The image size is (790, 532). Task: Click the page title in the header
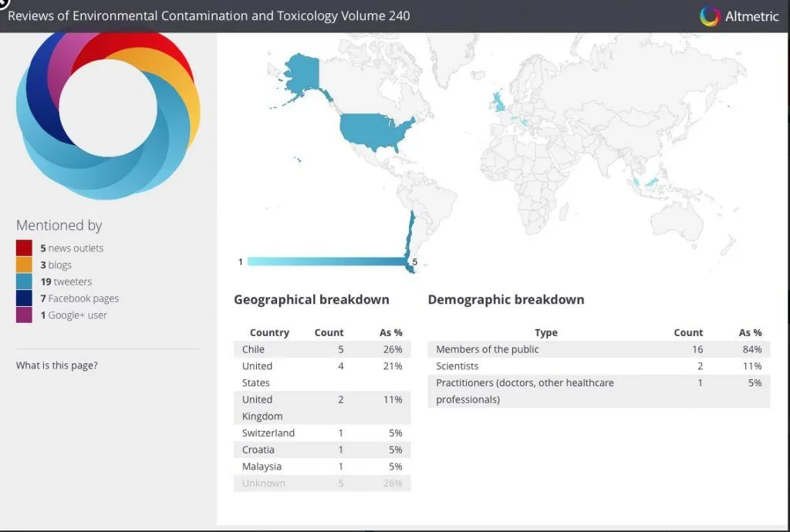point(208,16)
